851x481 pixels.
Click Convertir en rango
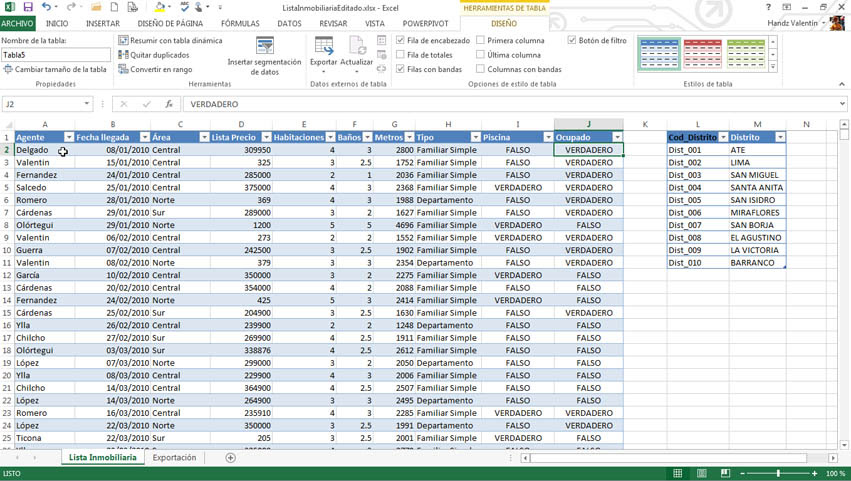pos(155,69)
